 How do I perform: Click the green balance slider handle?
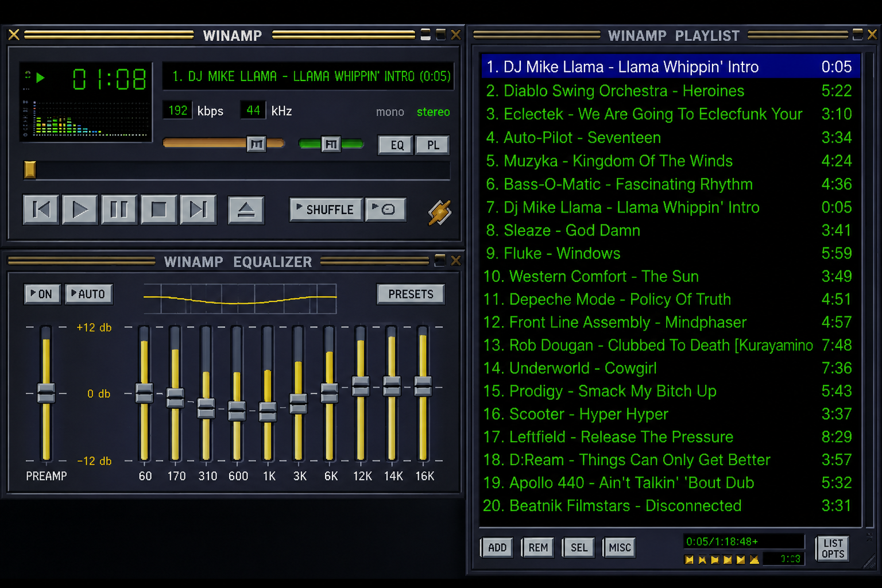(331, 144)
